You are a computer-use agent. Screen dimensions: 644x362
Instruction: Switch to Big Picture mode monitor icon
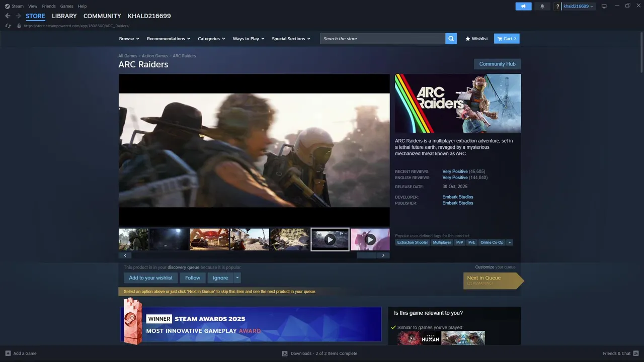604,6
